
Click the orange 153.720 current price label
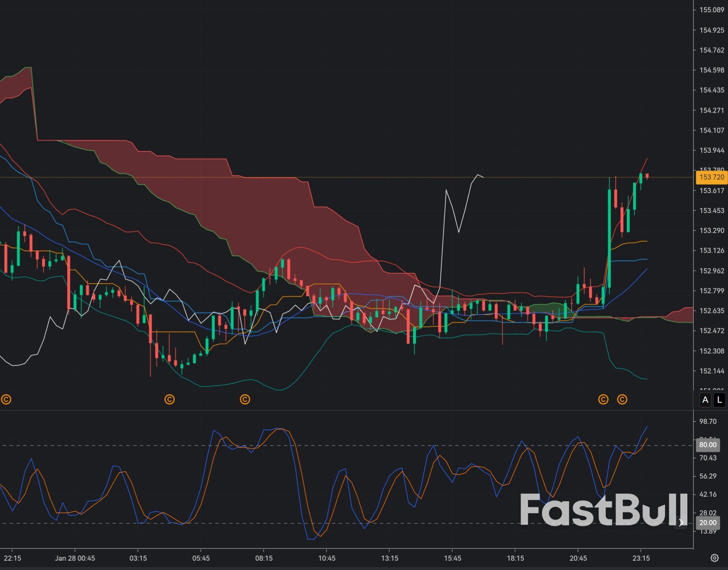click(x=711, y=177)
